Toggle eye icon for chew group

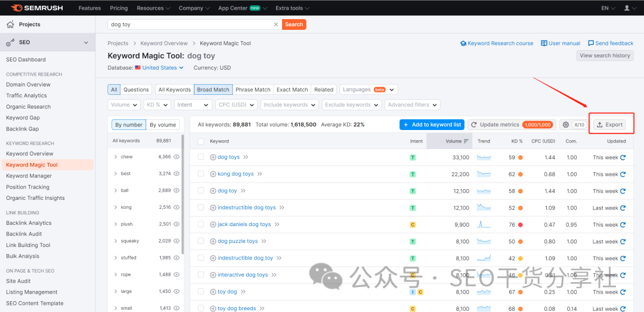coord(177,157)
